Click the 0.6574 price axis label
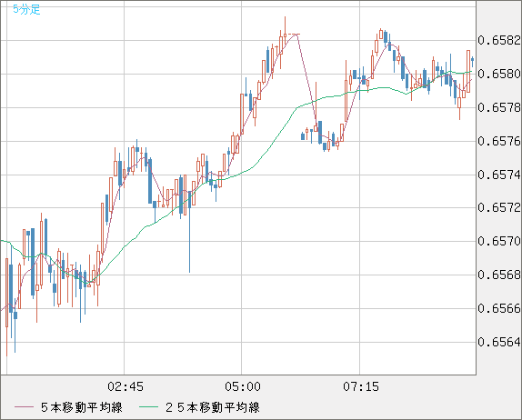Image resolution: width=522 pixels, height=420 pixels. 499,175
